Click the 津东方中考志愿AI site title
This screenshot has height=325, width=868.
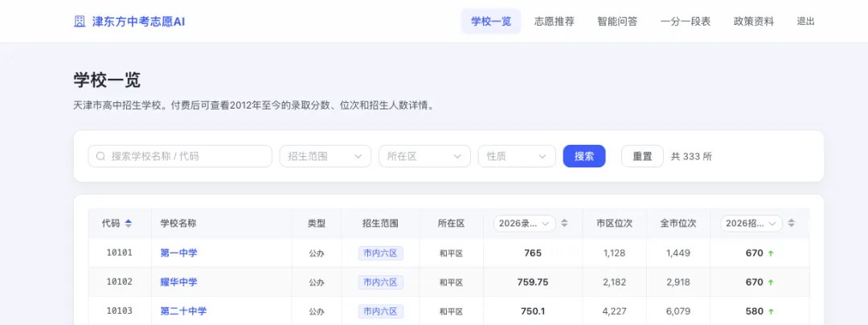tap(138, 22)
